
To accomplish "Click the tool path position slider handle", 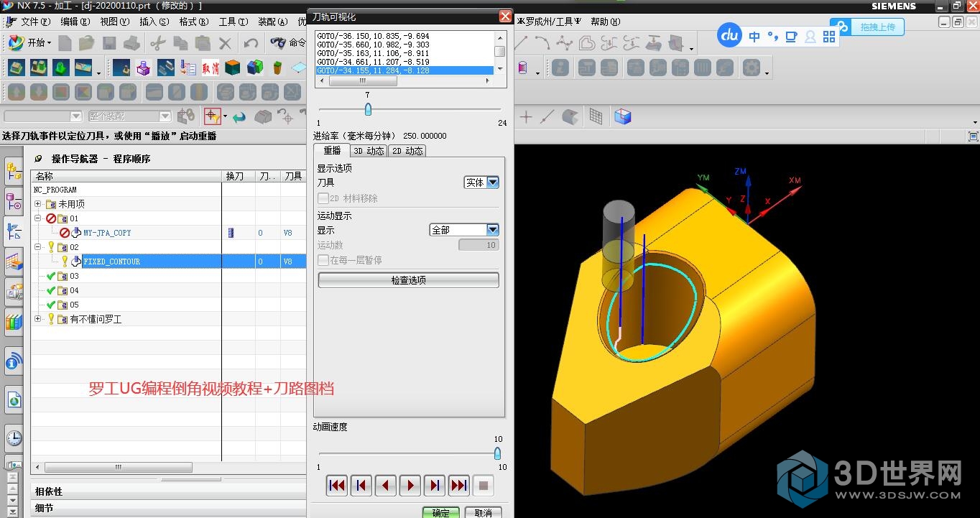I will (368, 109).
